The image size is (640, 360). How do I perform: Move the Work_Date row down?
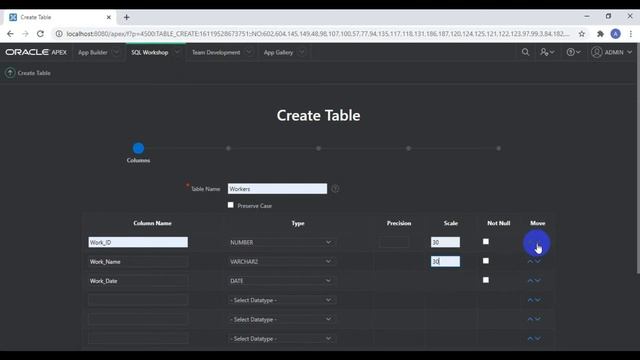[x=538, y=280]
